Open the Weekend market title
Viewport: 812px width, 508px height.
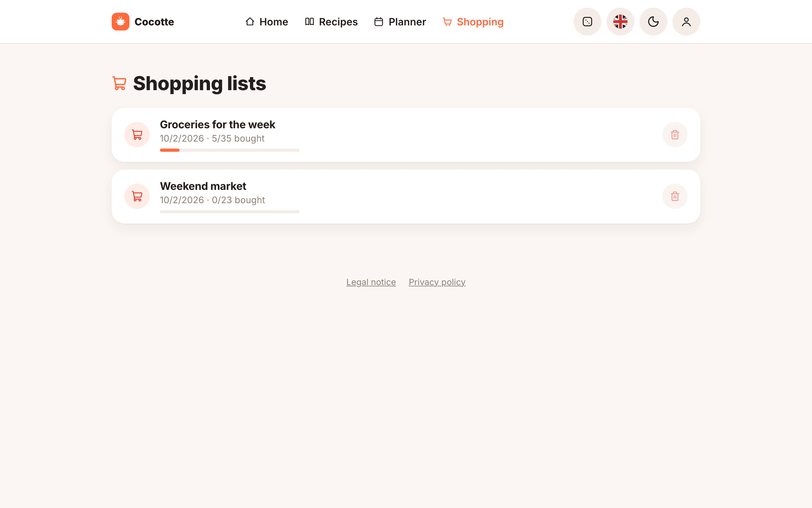point(203,186)
